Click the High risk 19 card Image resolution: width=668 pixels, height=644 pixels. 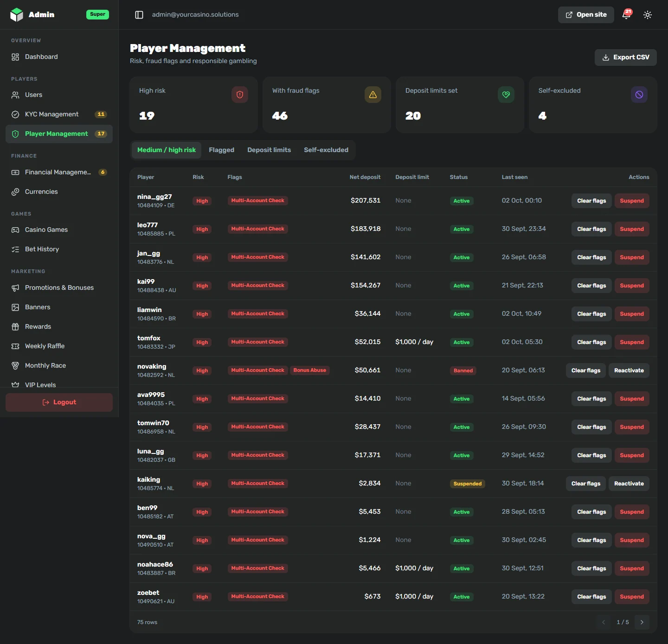193,105
